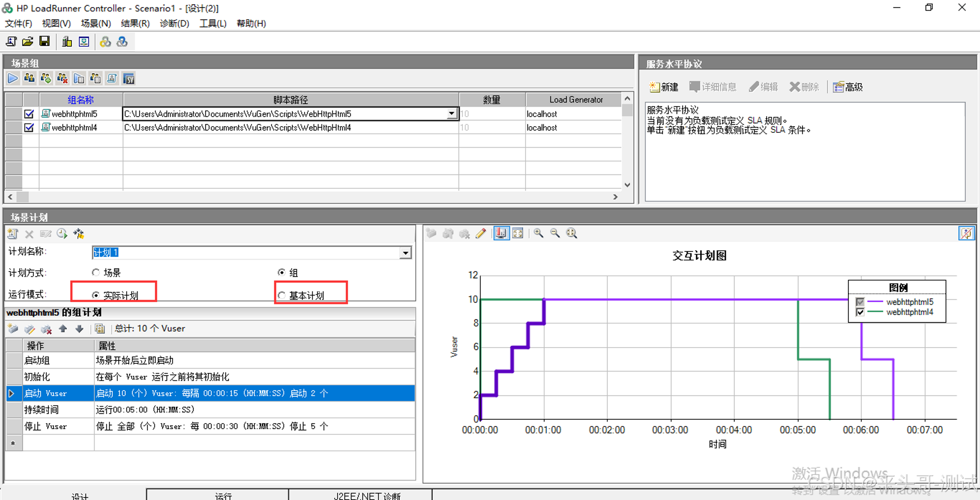The image size is (980, 500).
Task: Open the schedule start time clock icon
Action: [x=62, y=233]
